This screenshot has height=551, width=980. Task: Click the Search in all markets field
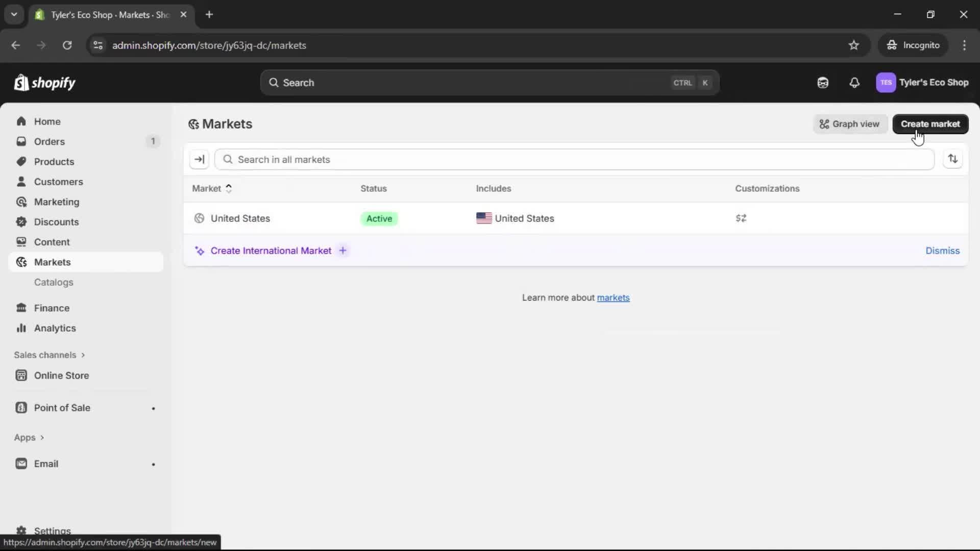[459, 159]
